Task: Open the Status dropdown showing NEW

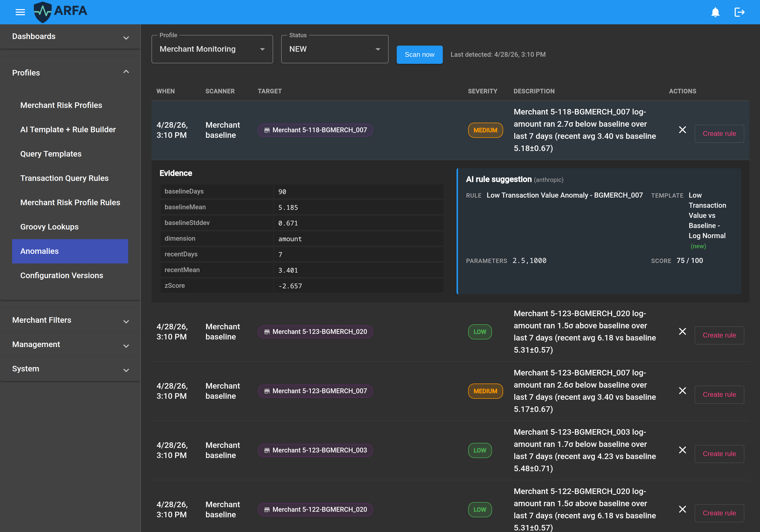Action: (335, 49)
